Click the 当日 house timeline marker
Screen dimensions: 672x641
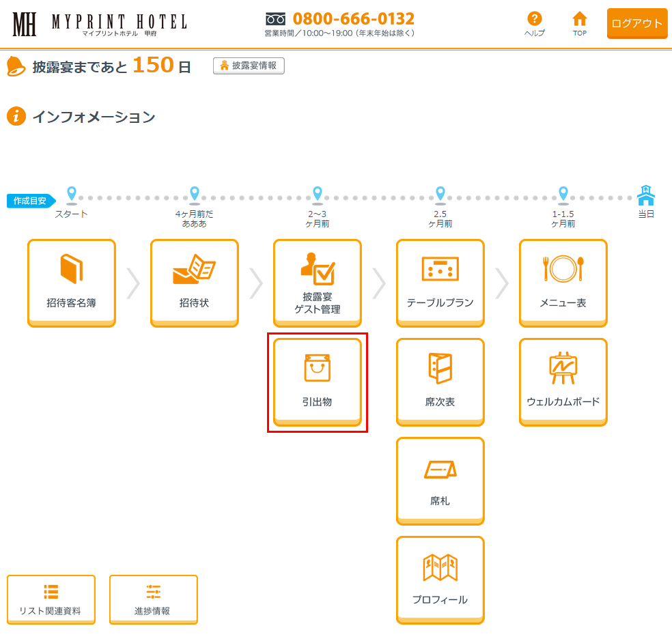(645, 195)
